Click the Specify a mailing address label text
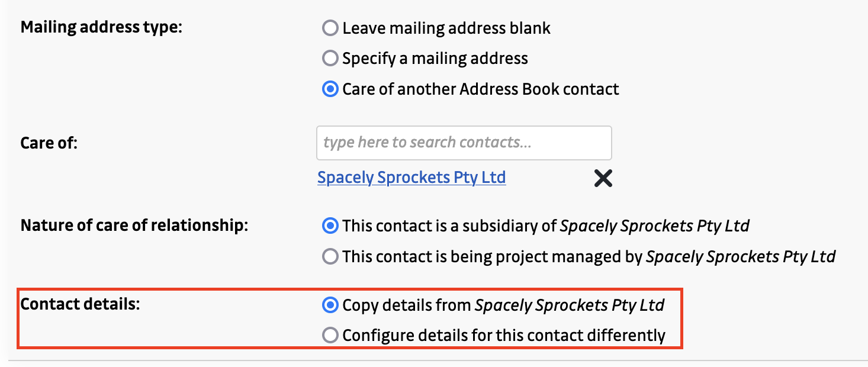 435,59
